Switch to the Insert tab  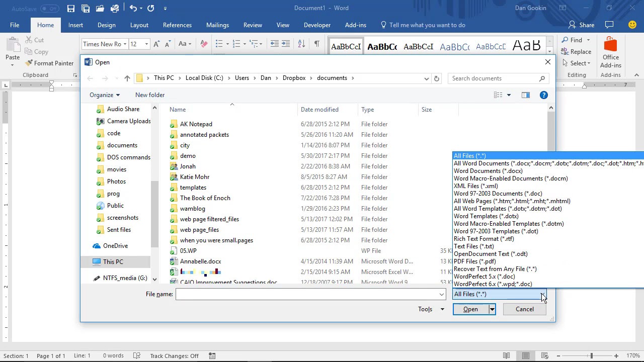75,25
